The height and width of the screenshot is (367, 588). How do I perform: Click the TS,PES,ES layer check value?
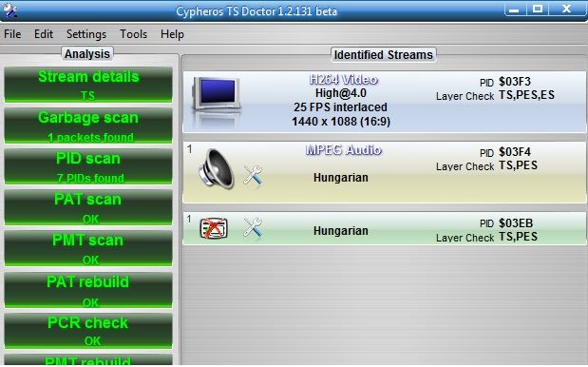point(526,95)
